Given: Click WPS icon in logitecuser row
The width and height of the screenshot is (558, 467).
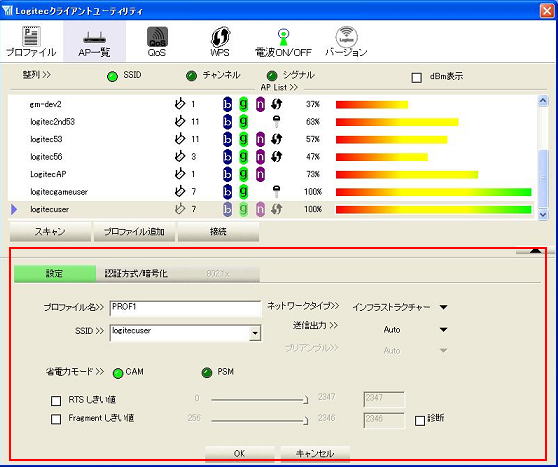Looking at the screenshot, I should pyautogui.click(x=277, y=209).
